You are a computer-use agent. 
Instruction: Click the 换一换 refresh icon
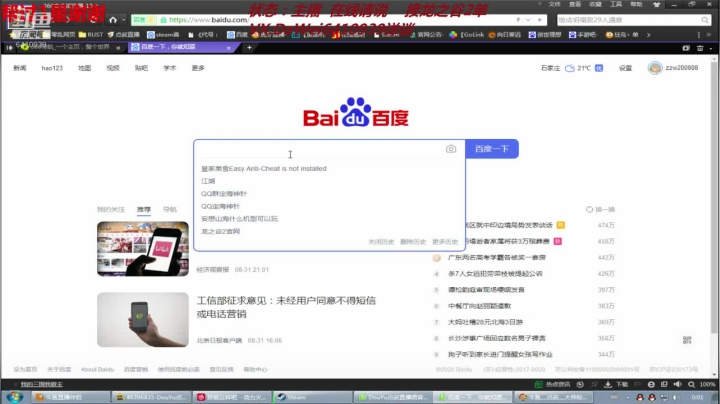click(x=589, y=209)
